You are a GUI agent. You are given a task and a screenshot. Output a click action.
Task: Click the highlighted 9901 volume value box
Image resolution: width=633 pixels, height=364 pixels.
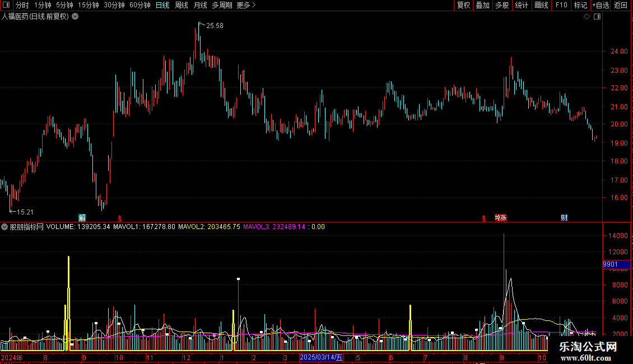tap(616, 264)
